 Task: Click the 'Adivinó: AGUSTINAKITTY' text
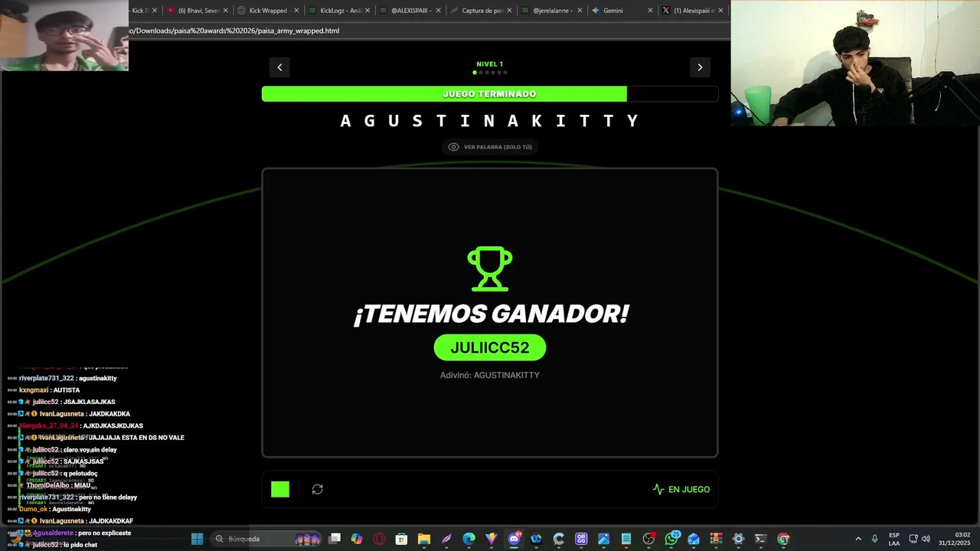[x=490, y=375]
